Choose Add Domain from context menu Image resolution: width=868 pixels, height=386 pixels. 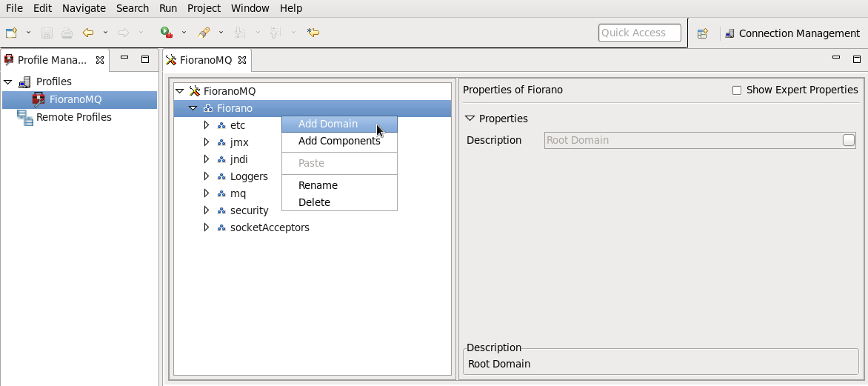(339, 124)
